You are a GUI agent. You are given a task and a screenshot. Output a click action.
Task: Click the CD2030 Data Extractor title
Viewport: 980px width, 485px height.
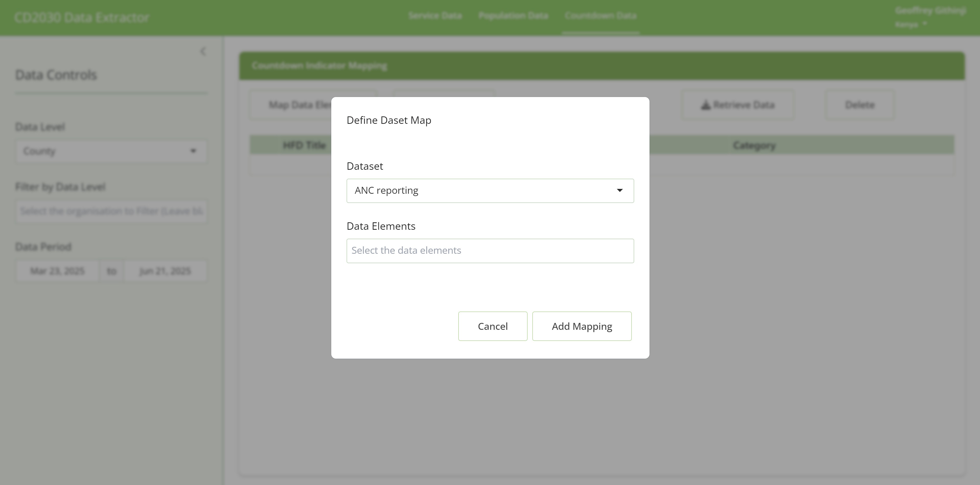click(82, 17)
